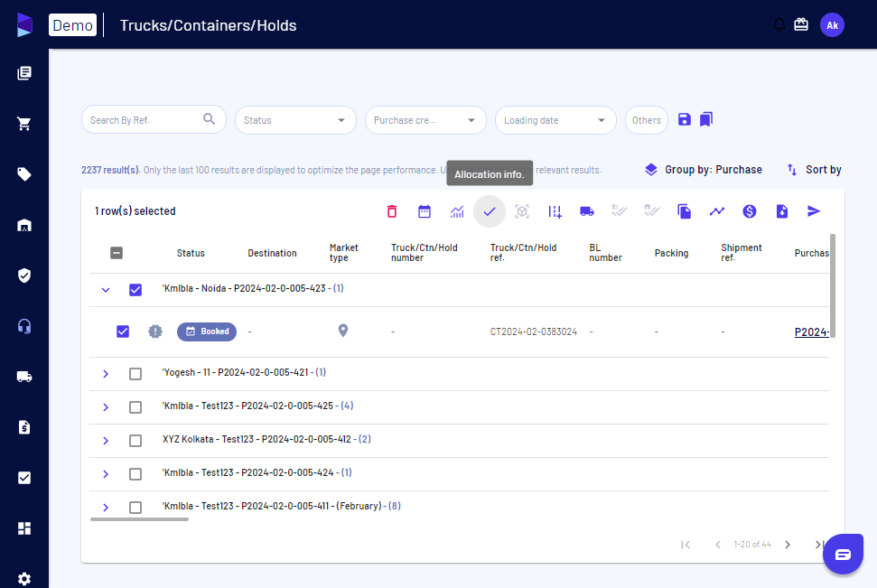Viewport: 877px width, 588px height.
Task: Click the Sort by button
Action: point(815,170)
